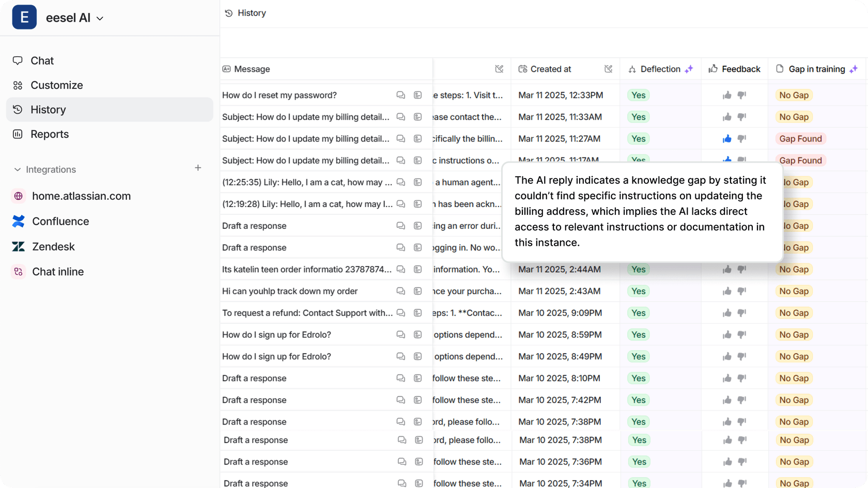The image size is (868, 488).
Task: Select the Confluence integration
Action: coord(60,222)
